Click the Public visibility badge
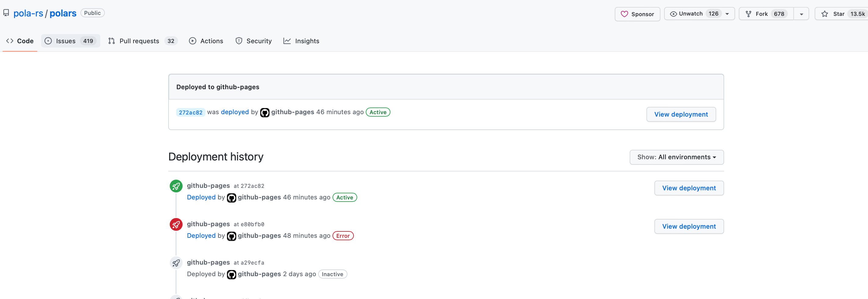This screenshot has height=299, width=868. 92,13
